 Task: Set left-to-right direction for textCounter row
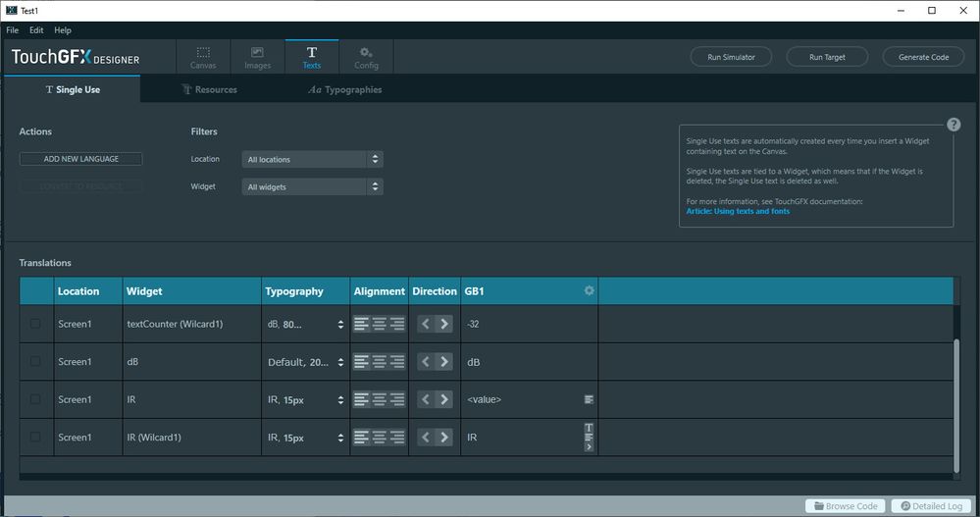[443, 324]
